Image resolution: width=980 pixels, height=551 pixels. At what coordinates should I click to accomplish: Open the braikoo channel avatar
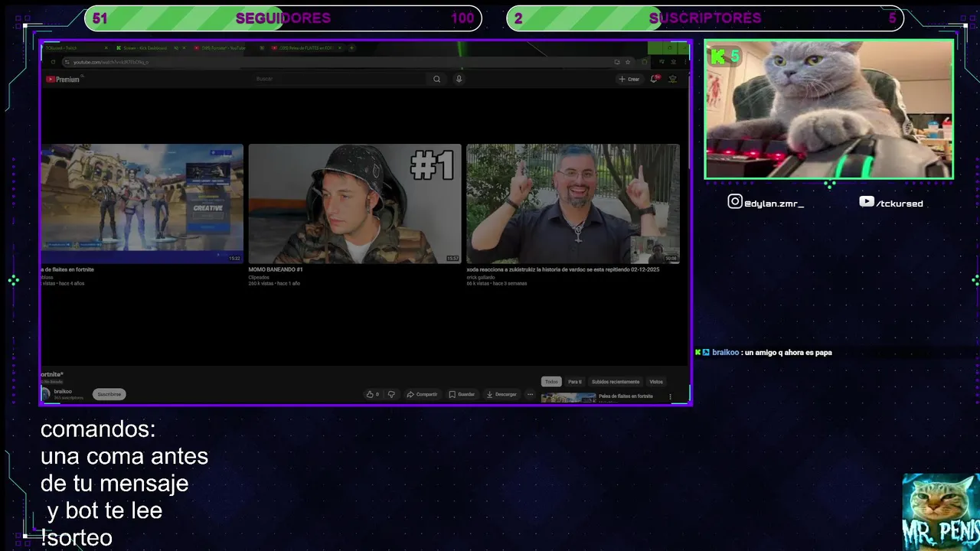pos(45,394)
